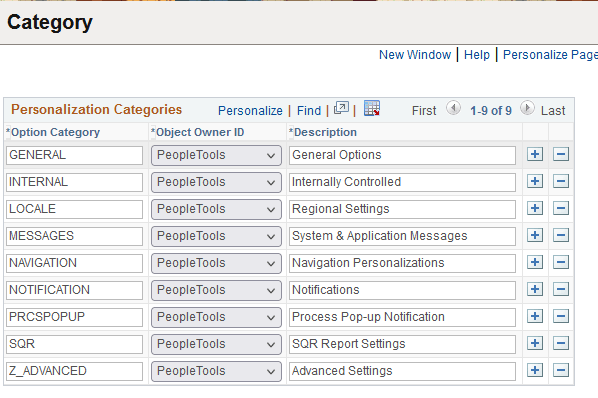Viewport: 598px width, 398px height.
Task: Add a row after the SQR category
Action: [x=535, y=343]
